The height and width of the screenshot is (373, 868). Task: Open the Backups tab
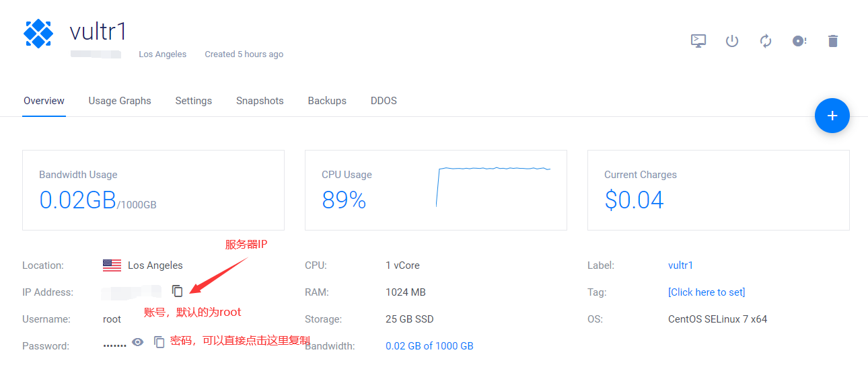pos(327,101)
